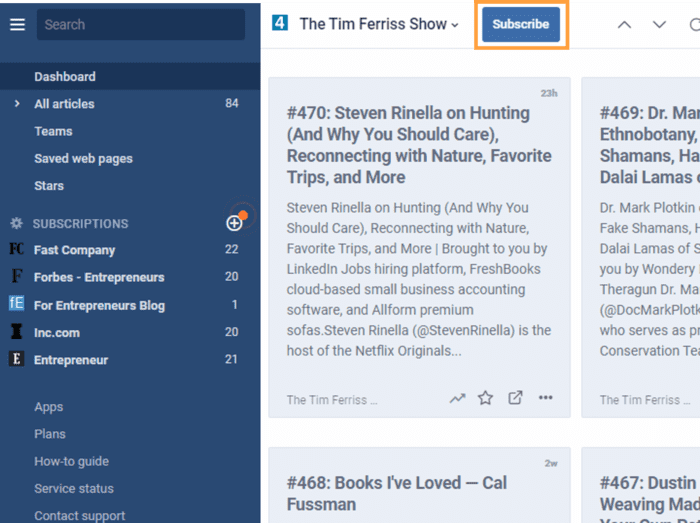Subscribe to The Tim Ferriss Show
Screen dimensions: 700x523
[x=521, y=24]
